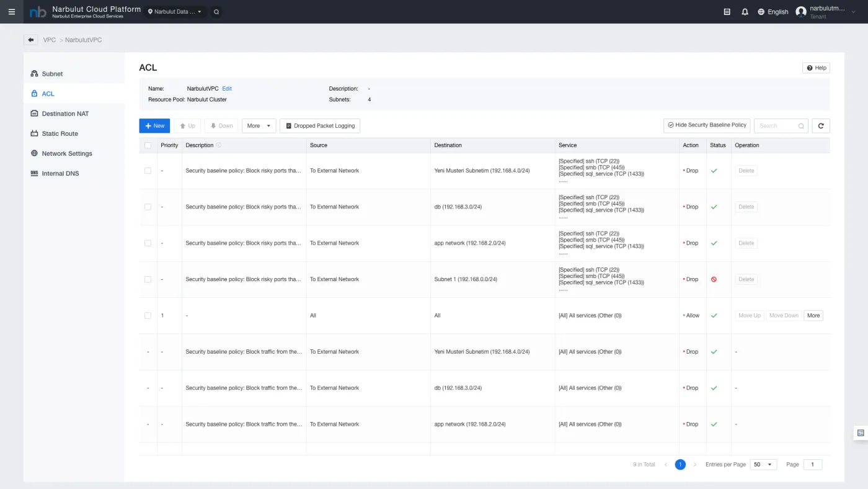Open Subnet in the sidebar
The height and width of the screenshot is (489, 868).
[x=74, y=74]
